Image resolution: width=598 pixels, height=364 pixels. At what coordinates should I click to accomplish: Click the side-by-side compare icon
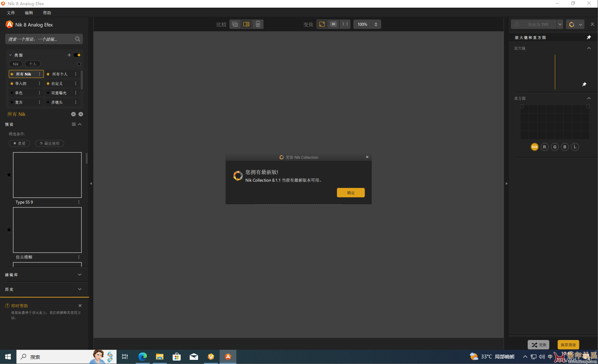258,24
